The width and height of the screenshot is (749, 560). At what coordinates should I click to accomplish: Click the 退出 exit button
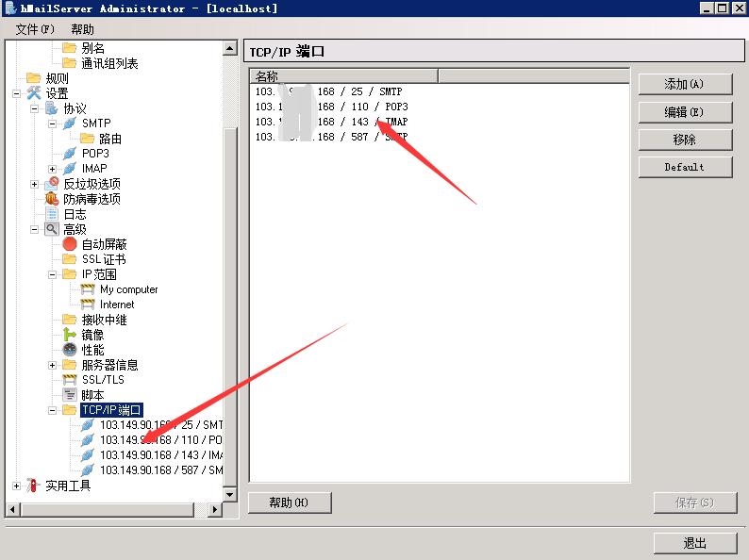[x=694, y=543]
